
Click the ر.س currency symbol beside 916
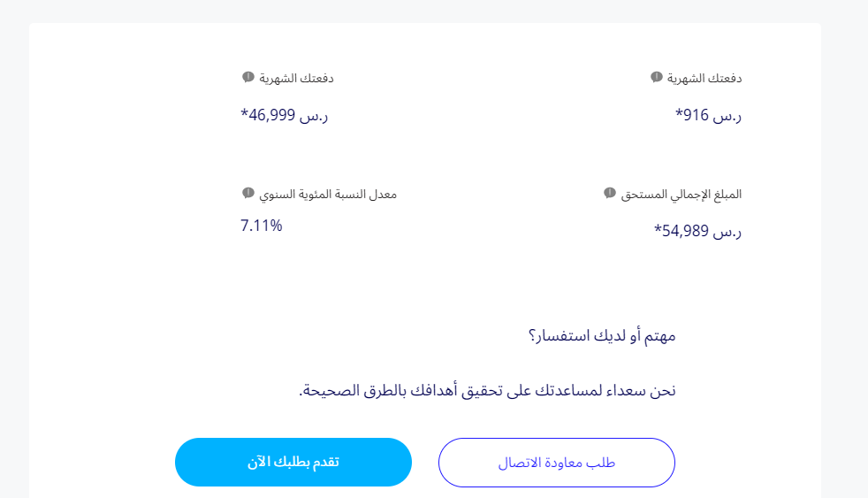point(728,115)
